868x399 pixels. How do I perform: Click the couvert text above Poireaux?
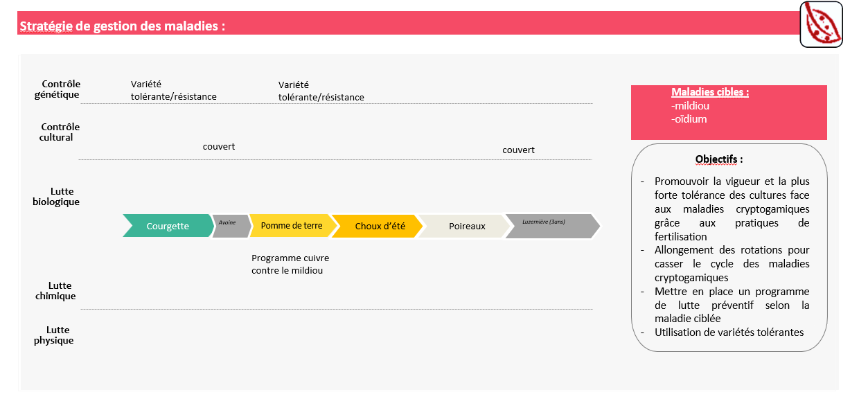tap(518, 150)
